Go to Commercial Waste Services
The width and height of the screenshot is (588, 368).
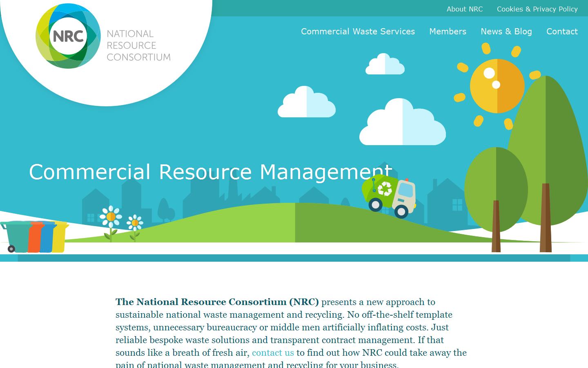(358, 31)
